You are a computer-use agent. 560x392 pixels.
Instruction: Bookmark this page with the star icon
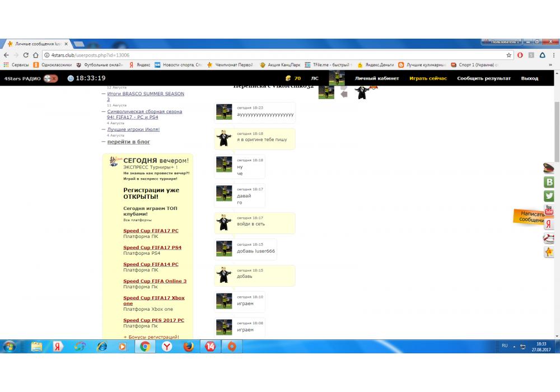[509, 55]
